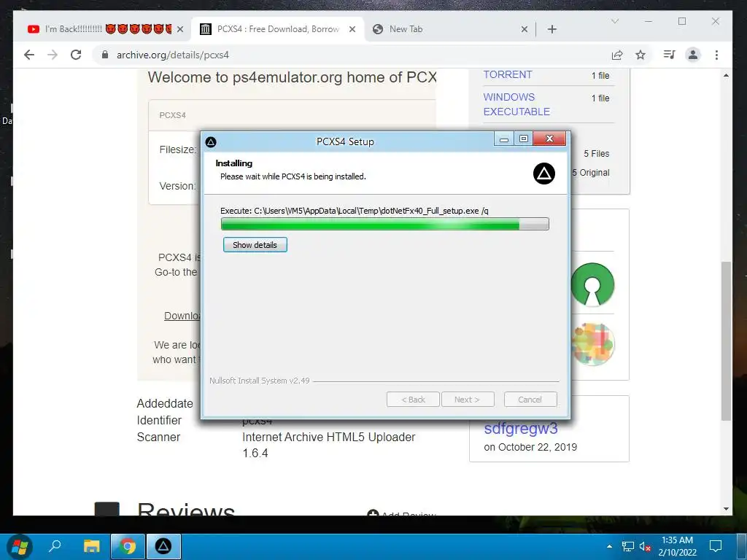Click the padlock site info icon
Viewport: 747px width, 560px height.
click(x=105, y=55)
